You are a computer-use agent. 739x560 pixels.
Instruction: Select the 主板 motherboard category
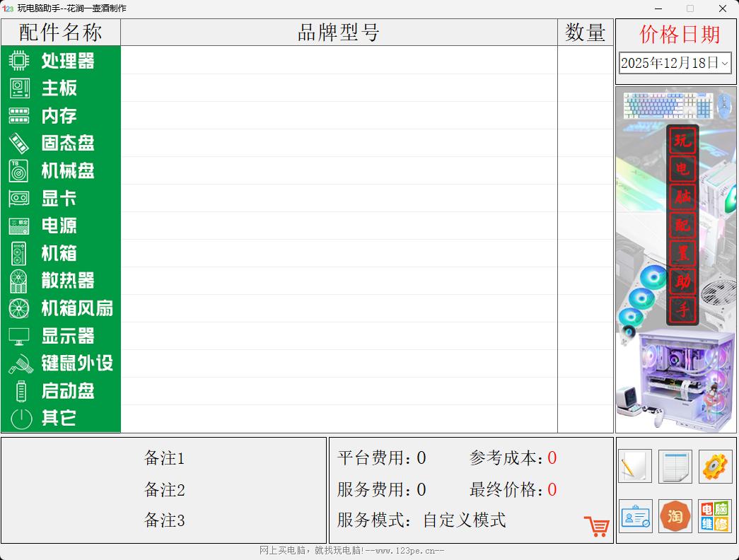point(60,88)
